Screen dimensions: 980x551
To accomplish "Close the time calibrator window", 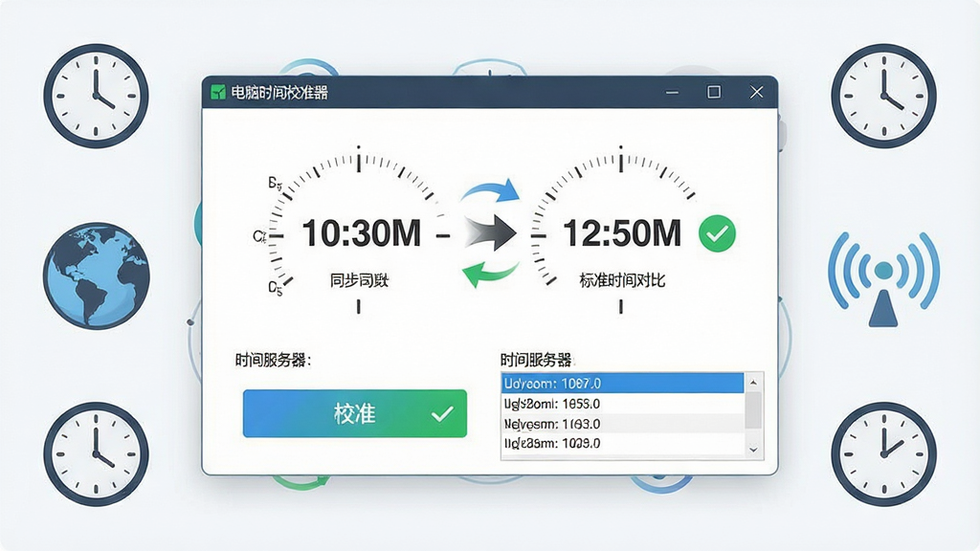I will point(756,93).
